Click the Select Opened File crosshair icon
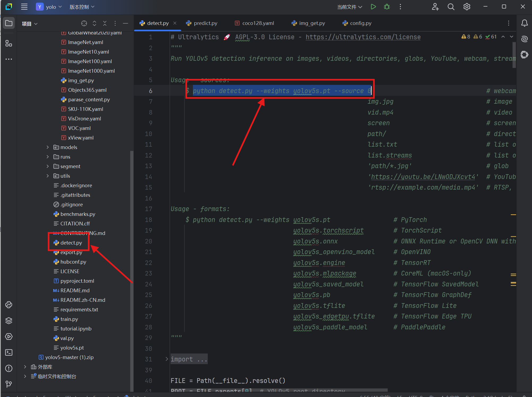This screenshot has height=397, width=532. coord(84,24)
